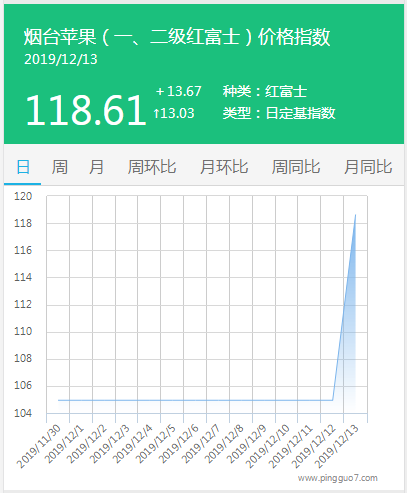The image size is (407, 493).
Task: Open the 周同比 tab
Action: 296,167
